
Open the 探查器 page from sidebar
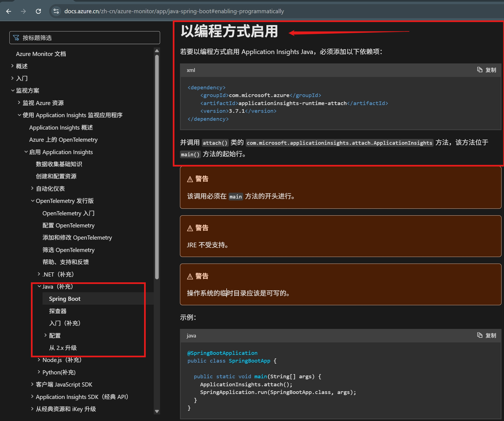click(x=58, y=311)
